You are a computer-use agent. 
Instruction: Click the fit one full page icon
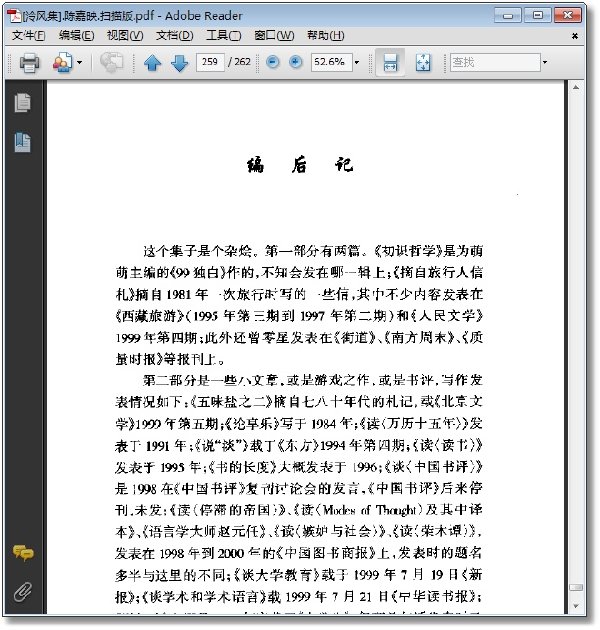click(x=423, y=63)
